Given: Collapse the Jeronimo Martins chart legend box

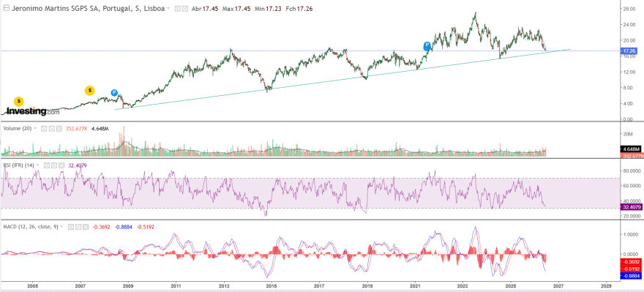Looking at the screenshot, I should 5,8.
